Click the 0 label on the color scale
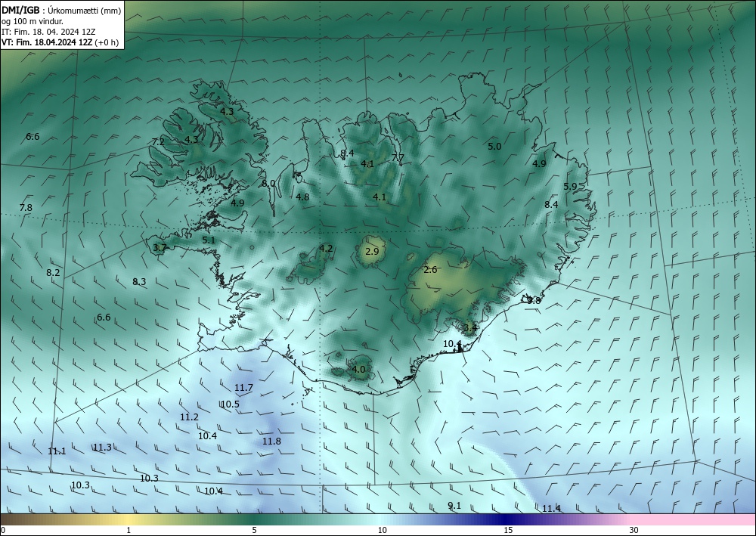Image resolution: width=756 pixels, height=536 pixels. coord(3,530)
